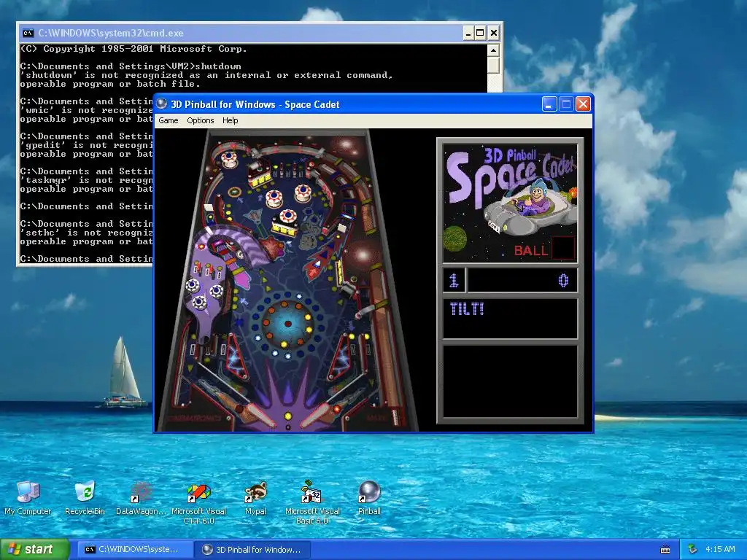Open the Help menu in Pinball

click(230, 120)
